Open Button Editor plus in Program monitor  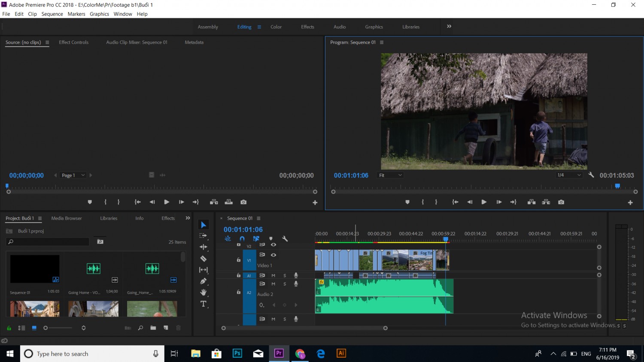click(x=630, y=202)
